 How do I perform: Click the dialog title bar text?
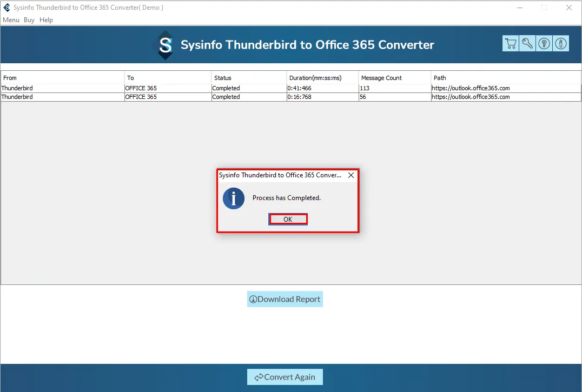[x=280, y=175]
